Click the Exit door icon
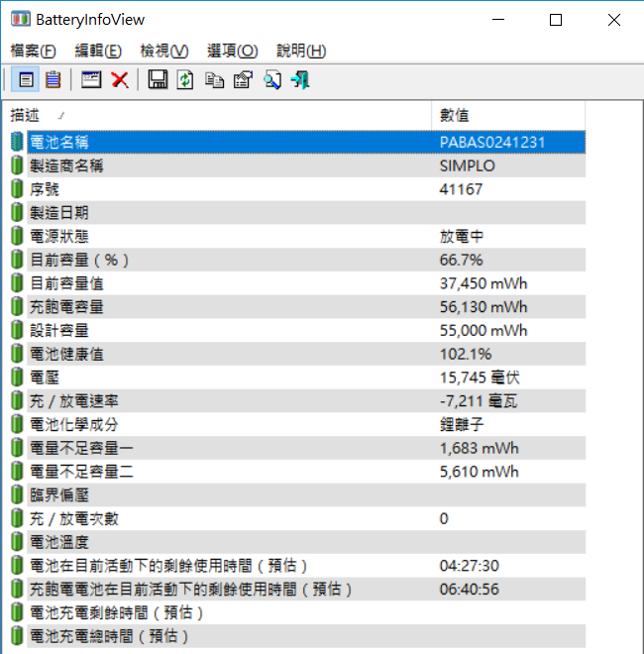 300,79
